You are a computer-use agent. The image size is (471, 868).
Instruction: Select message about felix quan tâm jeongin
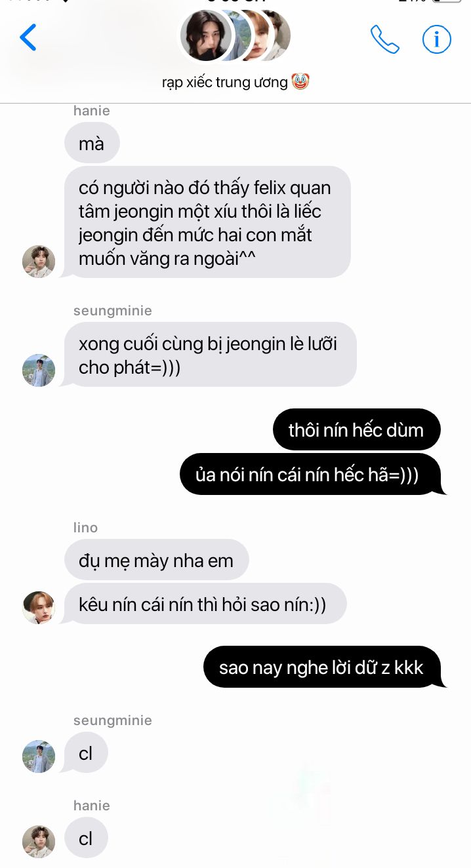[x=207, y=222]
